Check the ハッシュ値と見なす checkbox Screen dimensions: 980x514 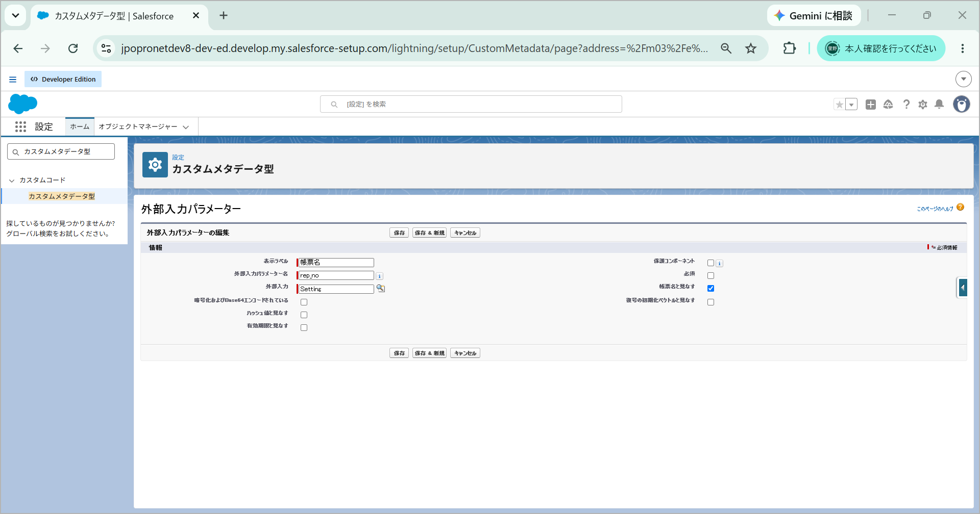tap(304, 315)
